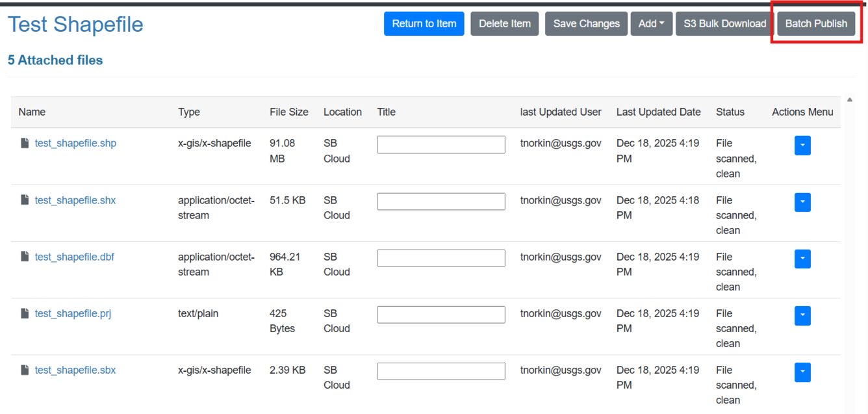Open the Add dropdown in the toolbar
Image resolution: width=868 pixels, height=414 pixels.
coord(651,23)
